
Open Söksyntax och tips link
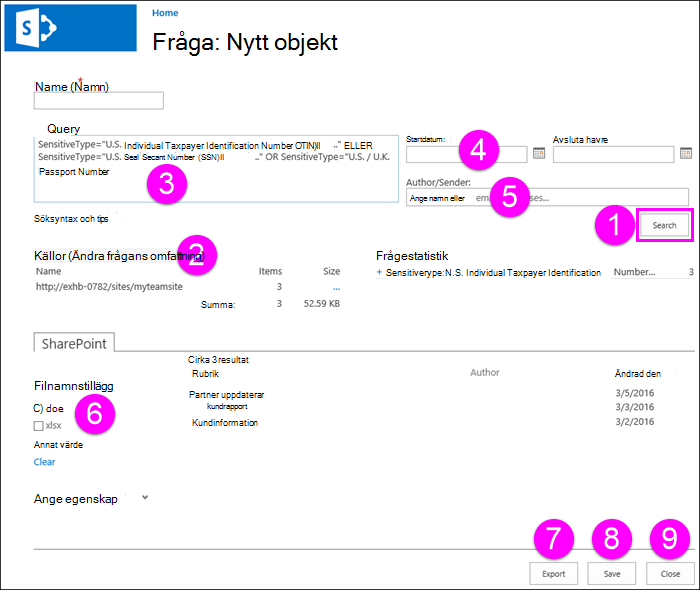pyautogui.click(x=71, y=219)
